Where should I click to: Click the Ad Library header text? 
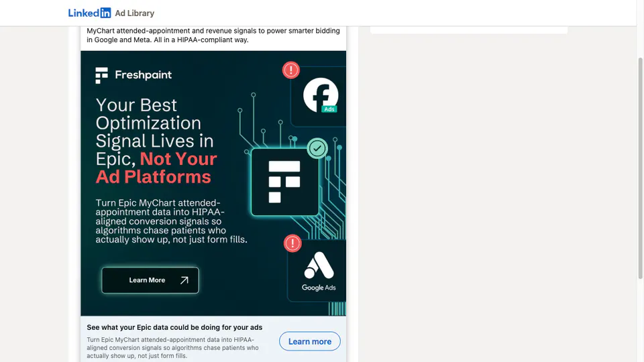click(x=135, y=13)
